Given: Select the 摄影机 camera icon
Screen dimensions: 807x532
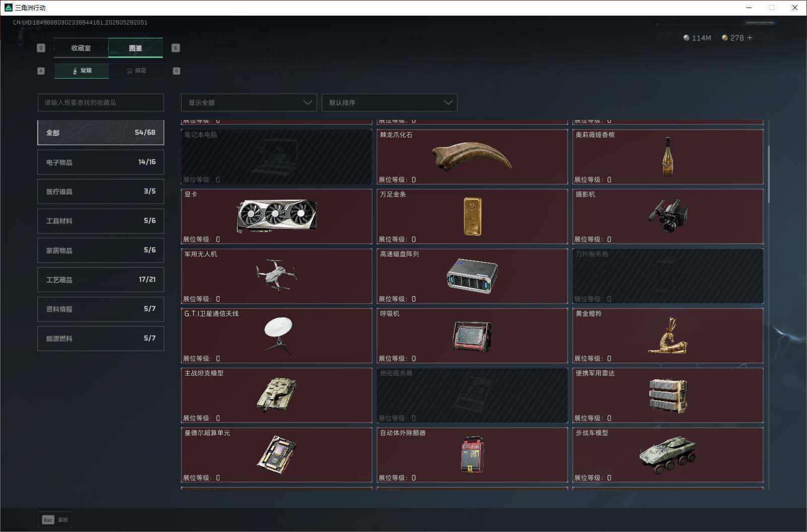Looking at the screenshot, I should [x=667, y=216].
